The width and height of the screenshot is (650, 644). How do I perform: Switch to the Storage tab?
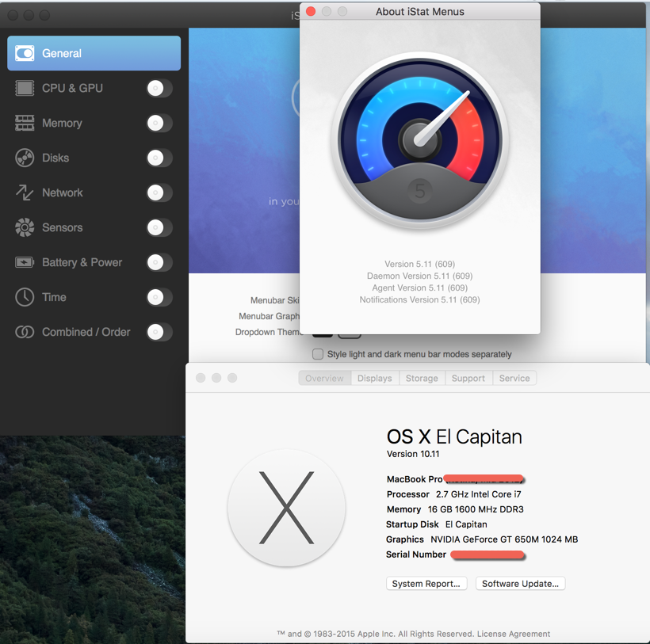(422, 379)
